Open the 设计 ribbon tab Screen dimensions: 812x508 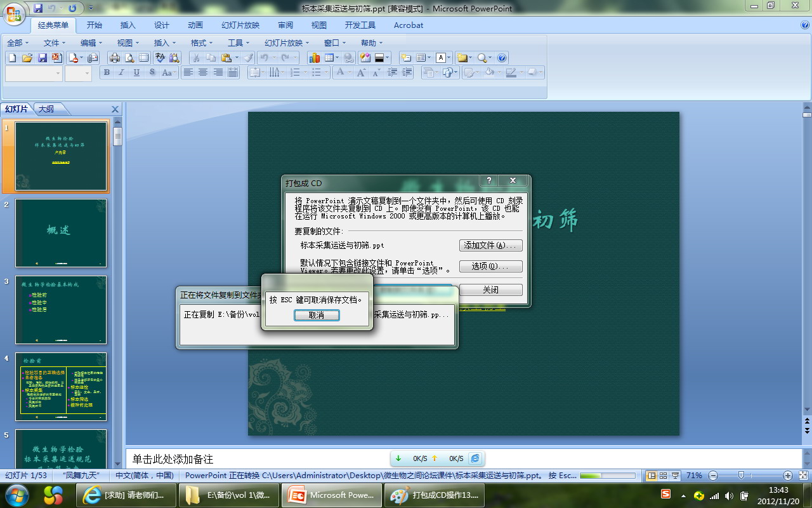pyautogui.click(x=162, y=25)
